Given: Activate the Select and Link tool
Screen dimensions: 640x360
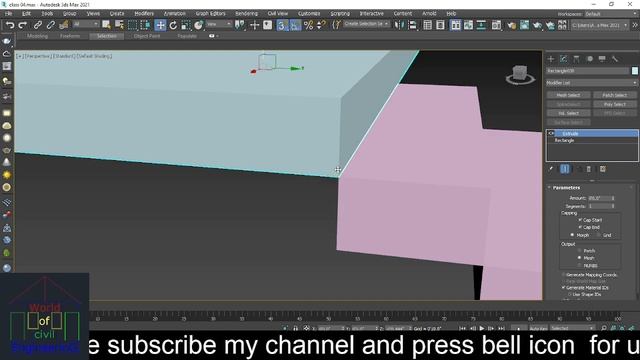Looking at the screenshot, I should (38, 25).
